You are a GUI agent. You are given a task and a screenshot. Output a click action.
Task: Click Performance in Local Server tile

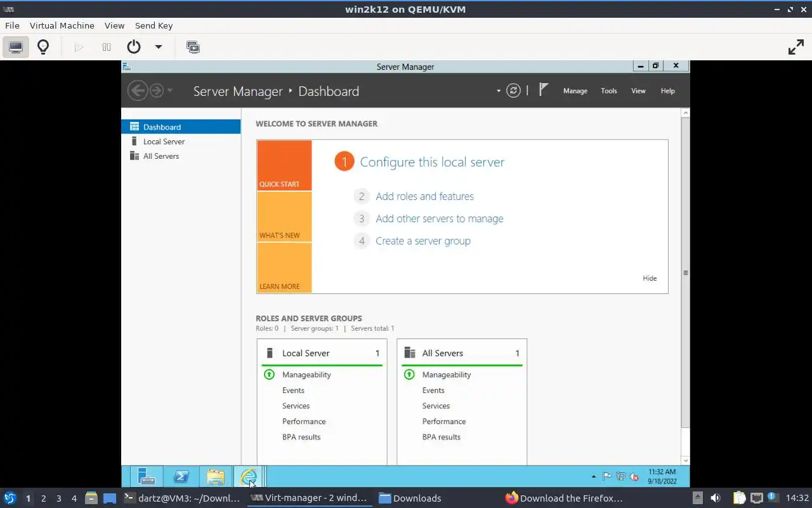[x=304, y=422]
